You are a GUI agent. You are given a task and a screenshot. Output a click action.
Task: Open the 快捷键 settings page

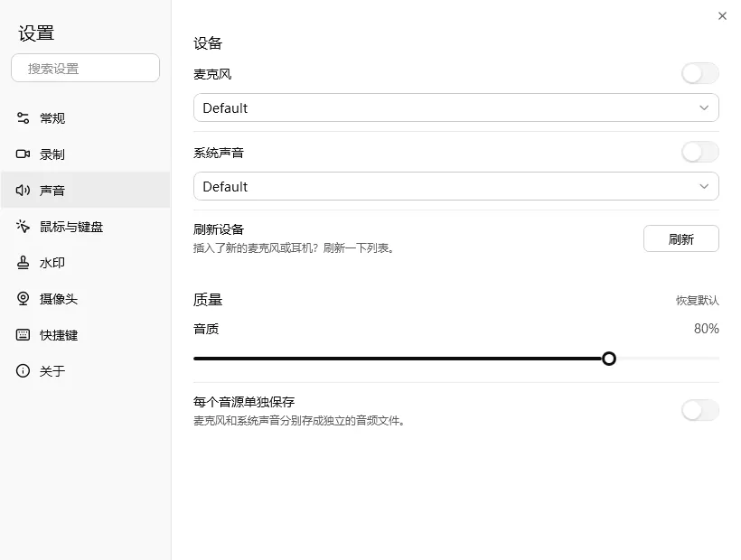click(86, 335)
